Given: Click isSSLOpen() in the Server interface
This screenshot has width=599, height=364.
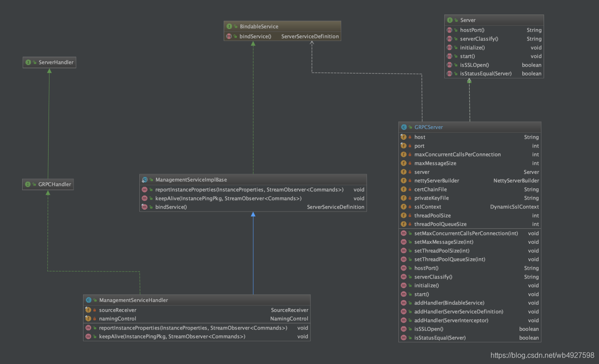Looking at the screenshot, I should click(494, 65).
